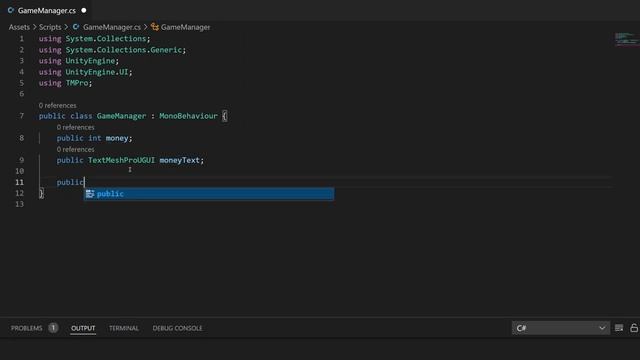Switch to the TERMINAL panel tab
The image size is (640, 360).
[x=124, y=328]
